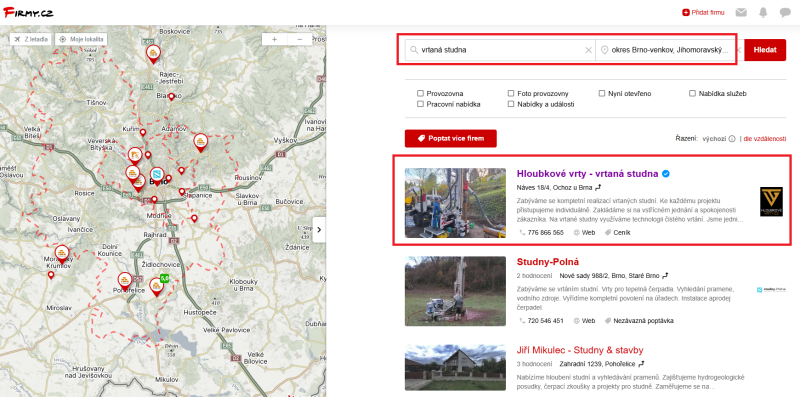Click the Firmy.cz logo
The height and width of the screenshot is (397, 800).
[28, 13]
